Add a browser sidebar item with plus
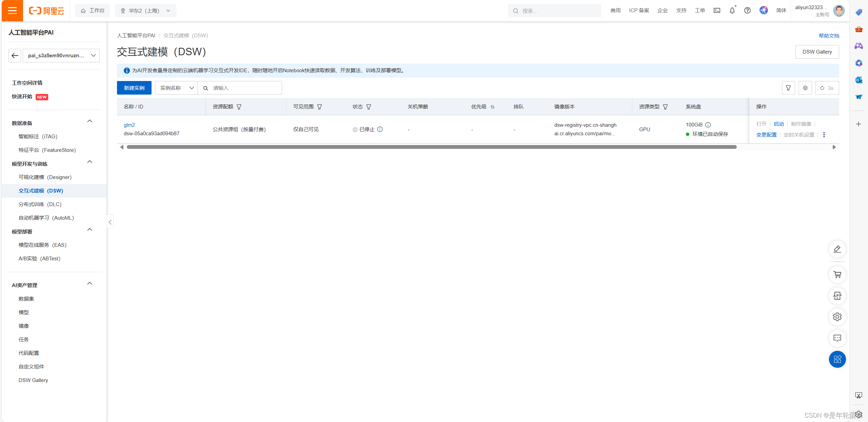The image size is (868, 422). click(x=859, y=124)
